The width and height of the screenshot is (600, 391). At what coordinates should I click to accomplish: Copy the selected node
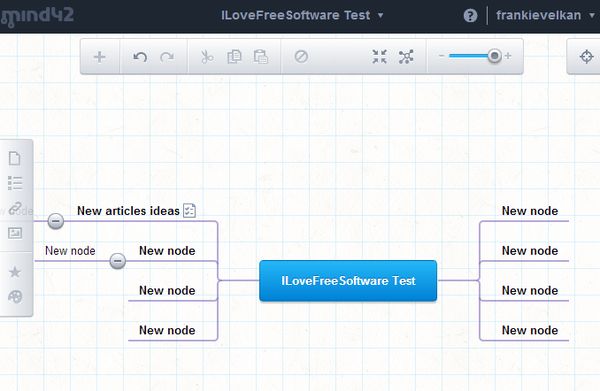[x=234, y=57]
